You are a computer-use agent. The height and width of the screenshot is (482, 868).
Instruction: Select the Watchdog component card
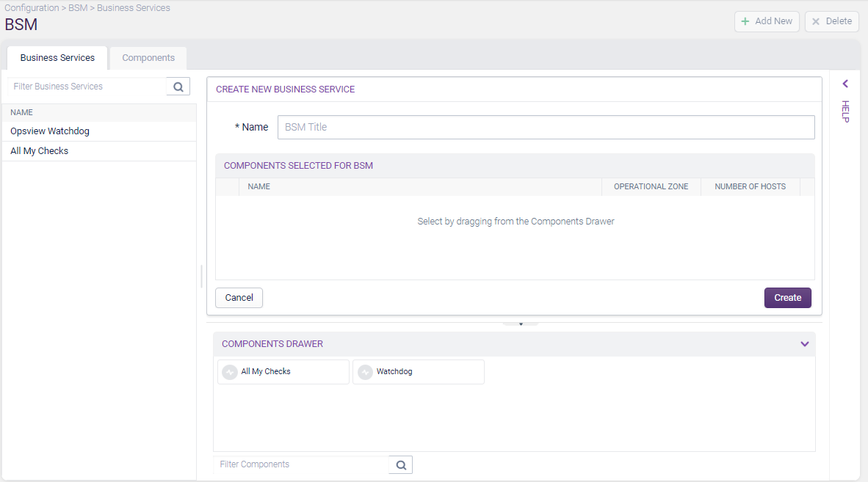(x=419, y=372)
